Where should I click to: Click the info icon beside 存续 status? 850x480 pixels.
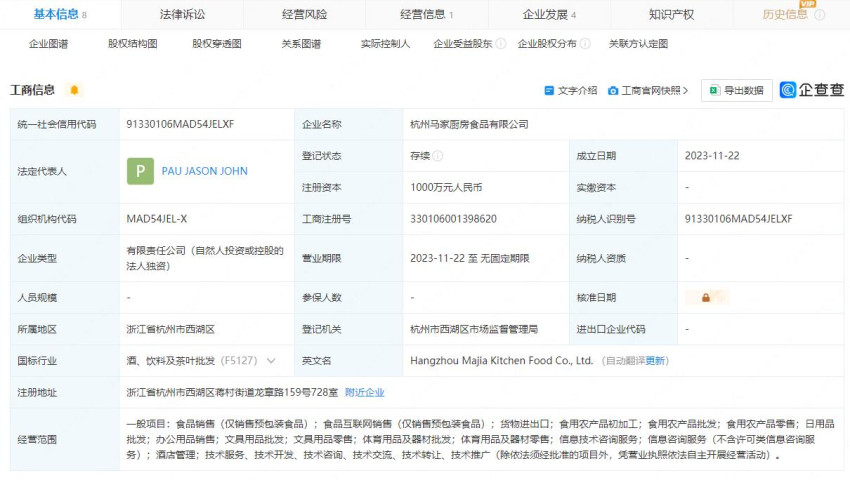tap(438, 156)
